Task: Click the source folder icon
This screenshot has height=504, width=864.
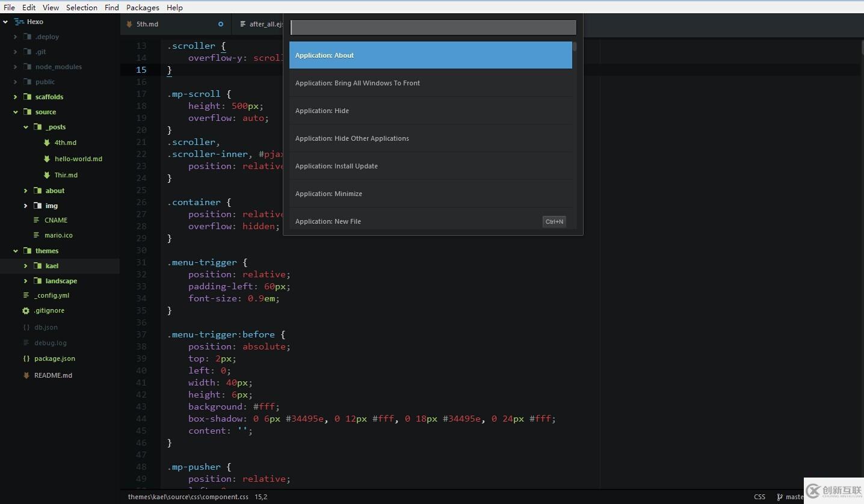Action: tap(27, 112)
